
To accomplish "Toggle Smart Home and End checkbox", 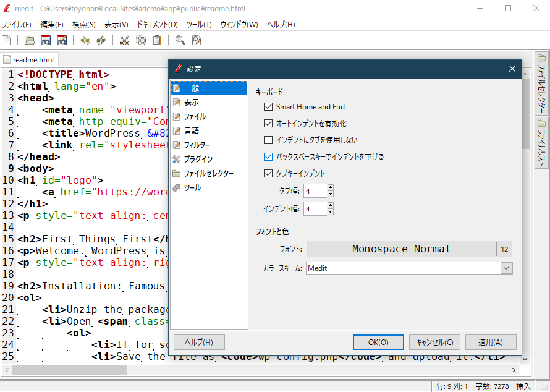I will point(268,107).
